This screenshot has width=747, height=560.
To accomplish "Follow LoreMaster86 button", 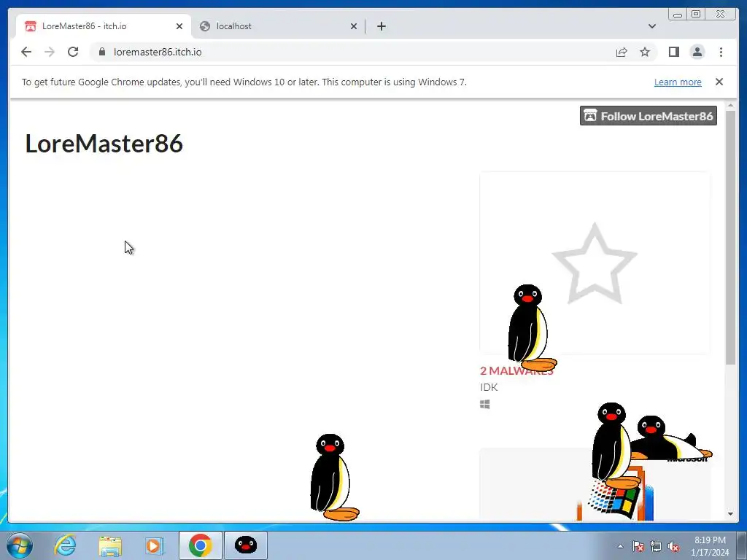I will coord(648,116).
